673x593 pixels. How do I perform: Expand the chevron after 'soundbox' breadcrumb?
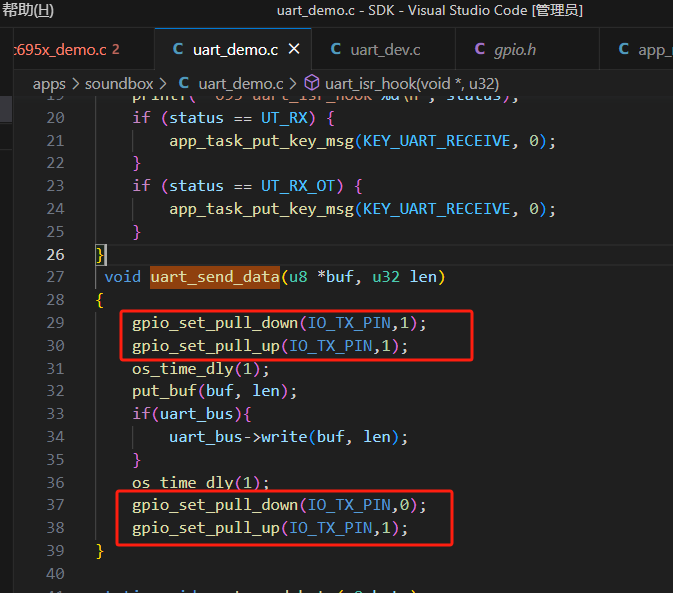(163, 84)
